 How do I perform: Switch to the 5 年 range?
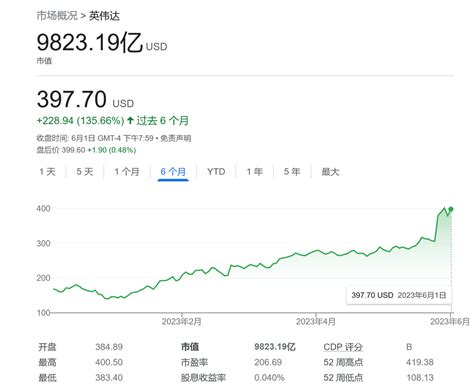292,172
